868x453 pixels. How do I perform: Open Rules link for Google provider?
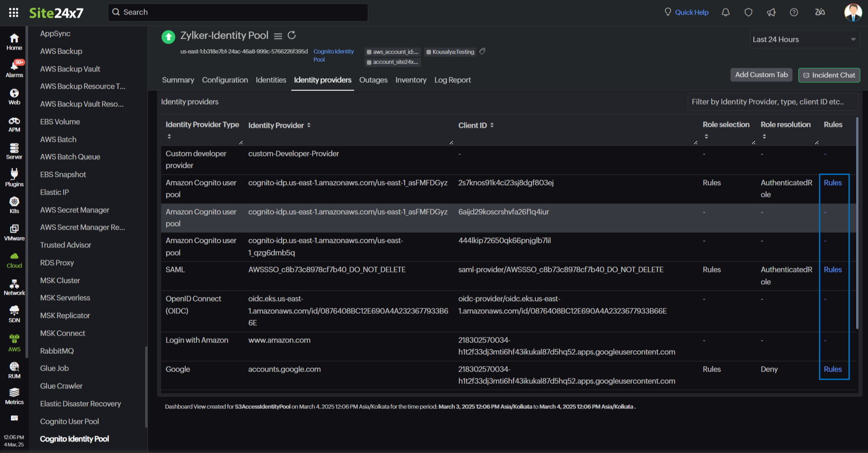[832, 369]
